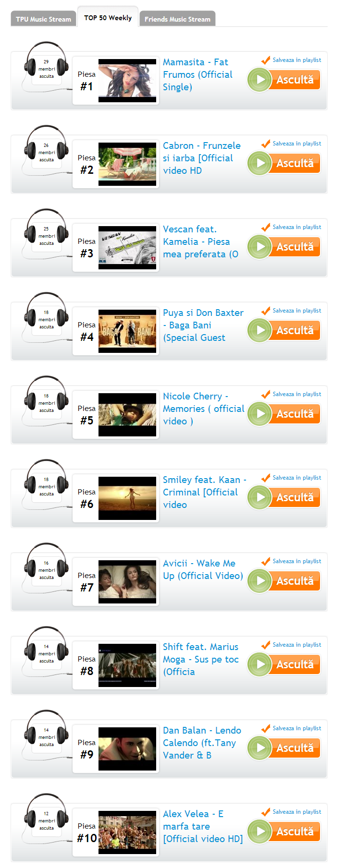
Task: Open the Avicii - Wake Me Up title link
Action: pyautogui.click(x=203, y=569)
